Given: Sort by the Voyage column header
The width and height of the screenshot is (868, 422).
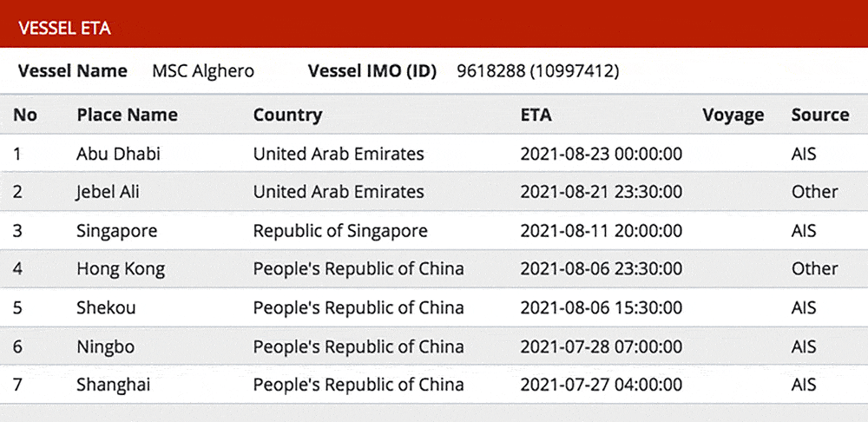Looking at the screenshot, I should [x=733, y=115].
